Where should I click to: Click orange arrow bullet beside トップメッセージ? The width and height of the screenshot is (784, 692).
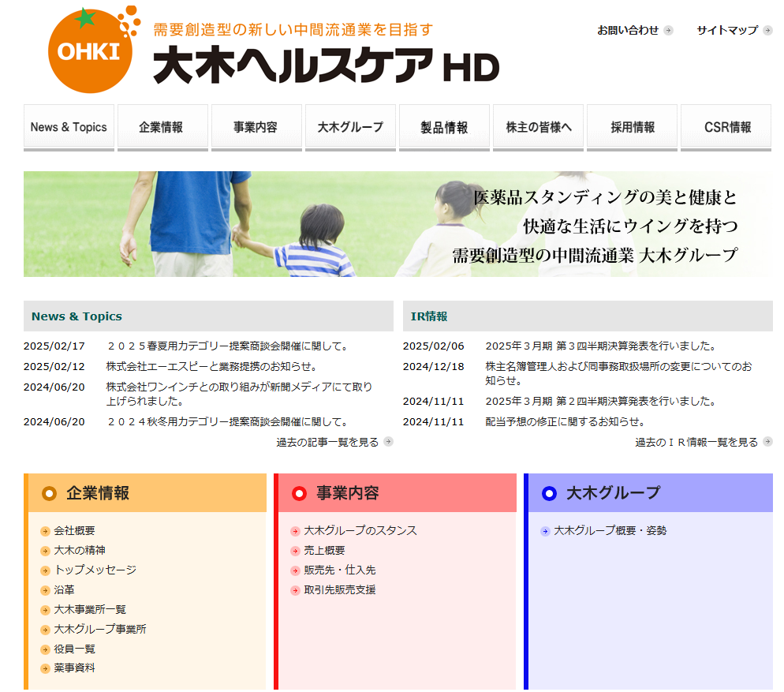click(45, 570)
